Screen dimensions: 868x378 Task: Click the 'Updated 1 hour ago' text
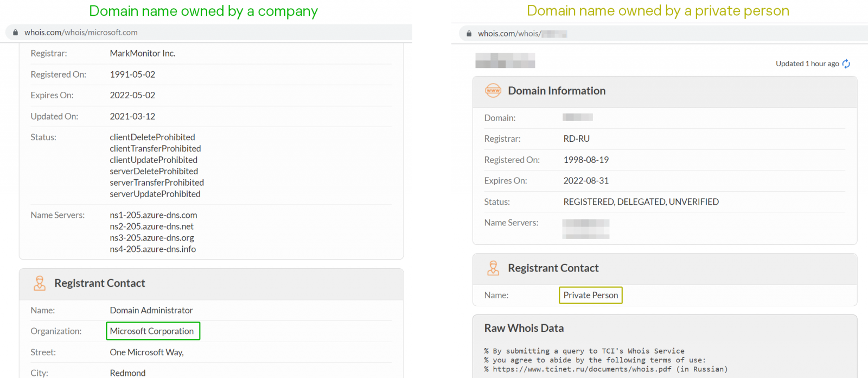click(x=807, y=64)
